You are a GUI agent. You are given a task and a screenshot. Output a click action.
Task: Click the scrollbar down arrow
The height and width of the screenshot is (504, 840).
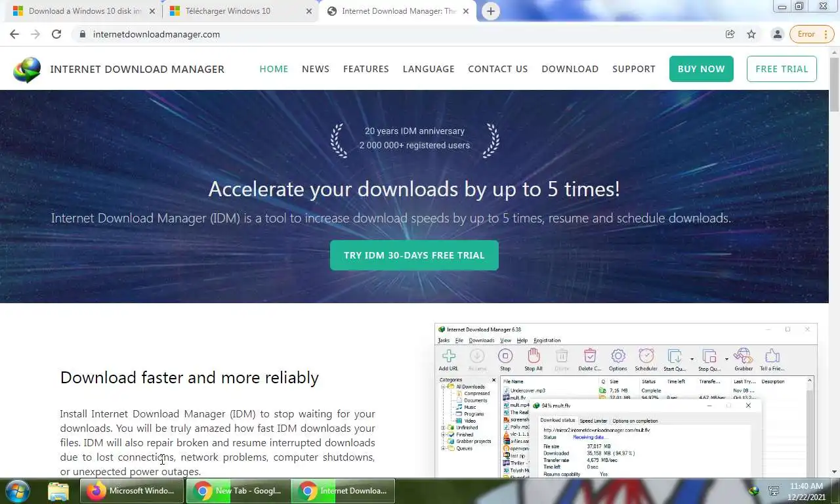(x=834, y=472)
